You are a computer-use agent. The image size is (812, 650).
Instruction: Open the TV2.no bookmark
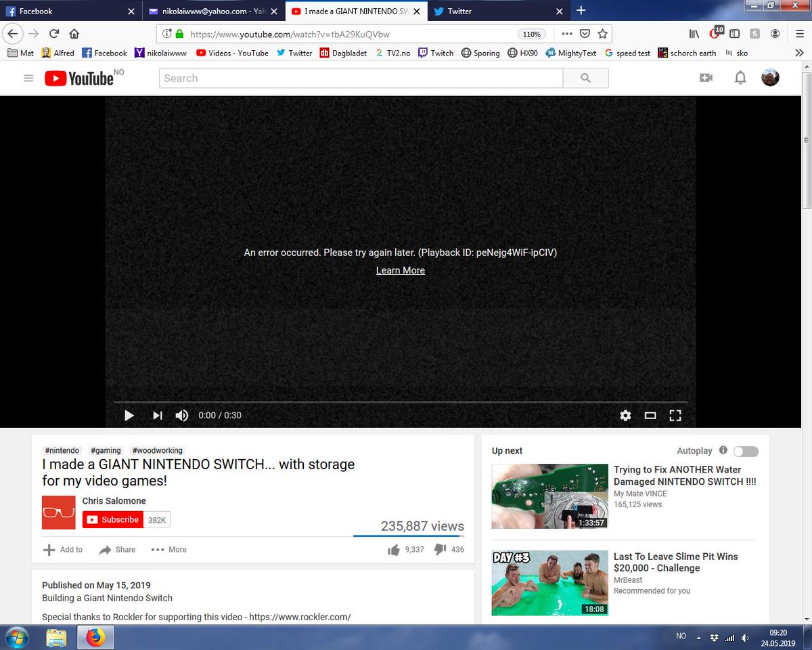click(x=392, y=53)
